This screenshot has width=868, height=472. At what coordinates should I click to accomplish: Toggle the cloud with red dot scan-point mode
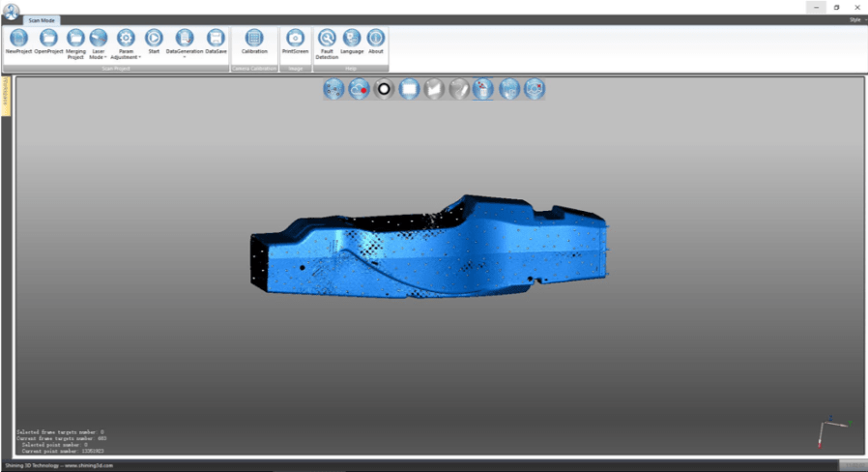(359, 89)
